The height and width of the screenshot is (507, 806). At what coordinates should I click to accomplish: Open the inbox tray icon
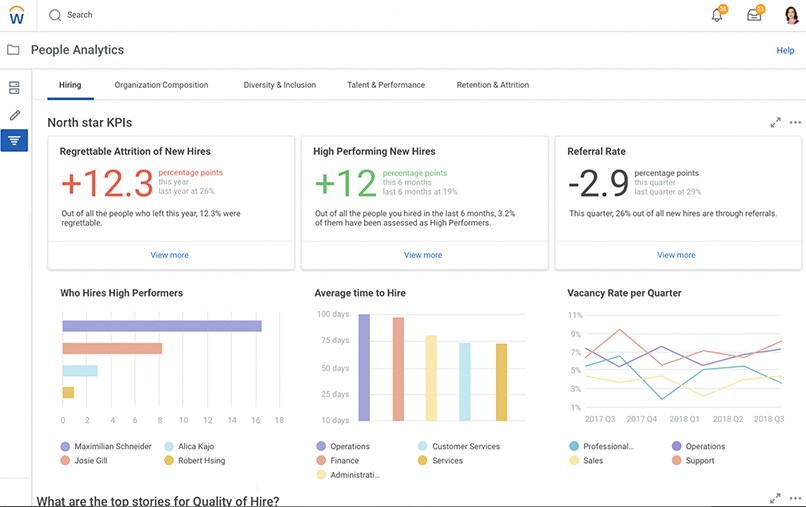754,15
